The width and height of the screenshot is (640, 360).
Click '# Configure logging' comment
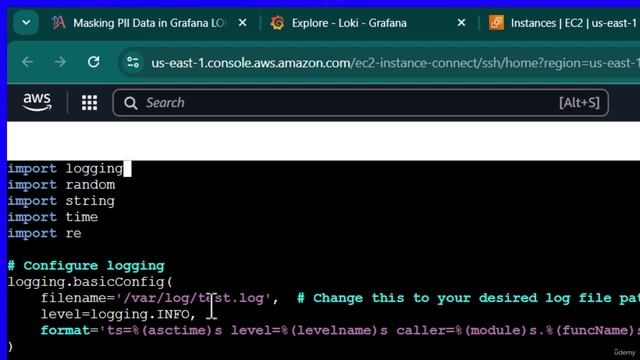86,266
